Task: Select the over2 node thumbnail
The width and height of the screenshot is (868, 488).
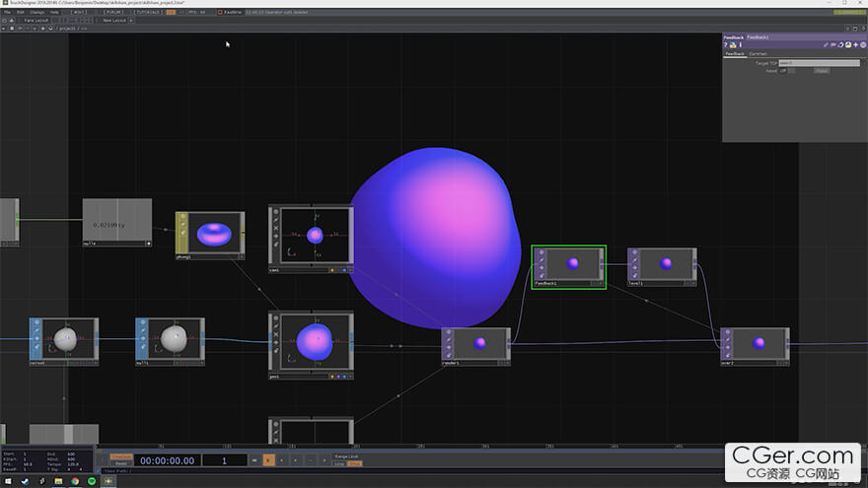Action: [x=759, y=344]
